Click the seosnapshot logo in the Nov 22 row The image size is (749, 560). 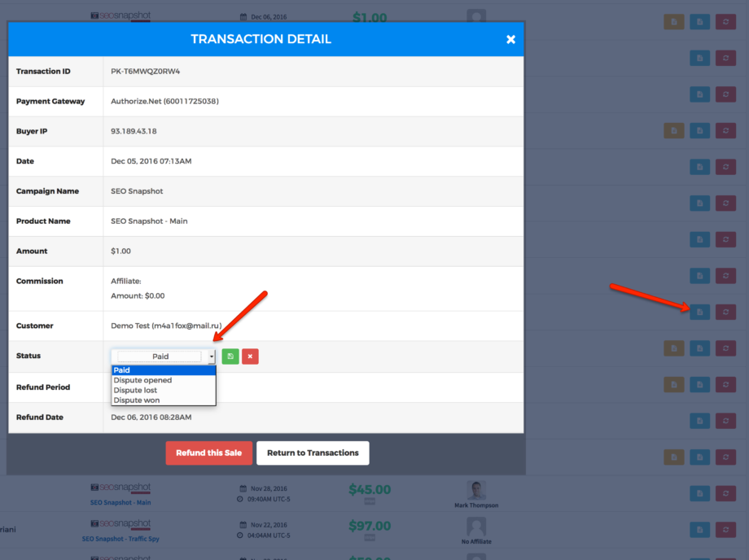(x=120, y=523)
